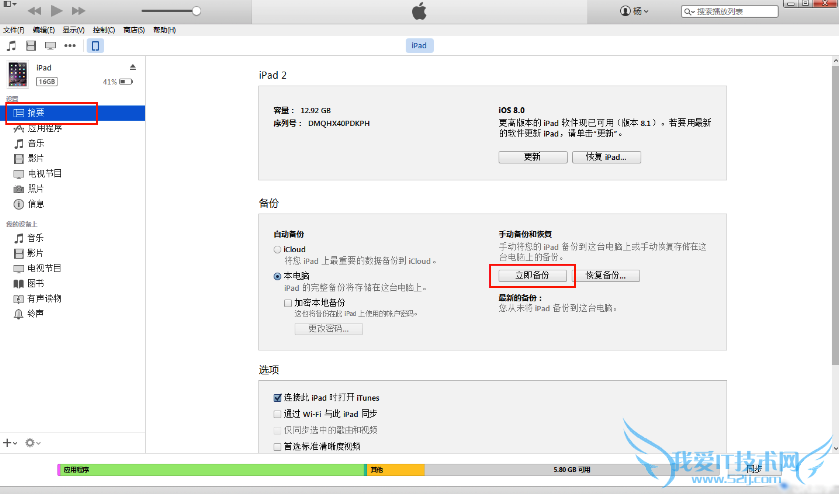
Task: Click the vertical scrollbar of the summary pane
Action: (x=835, y=214)
